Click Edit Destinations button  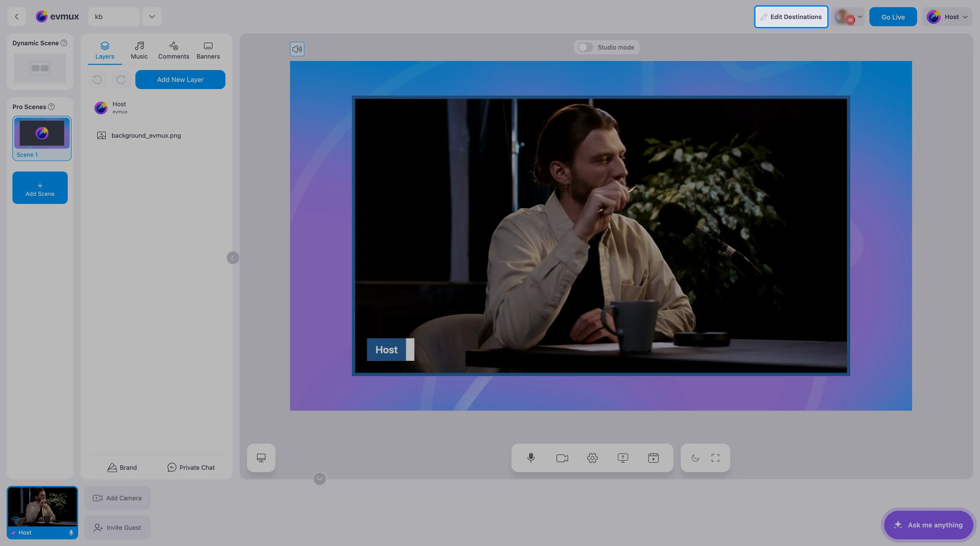coord(791,17)
